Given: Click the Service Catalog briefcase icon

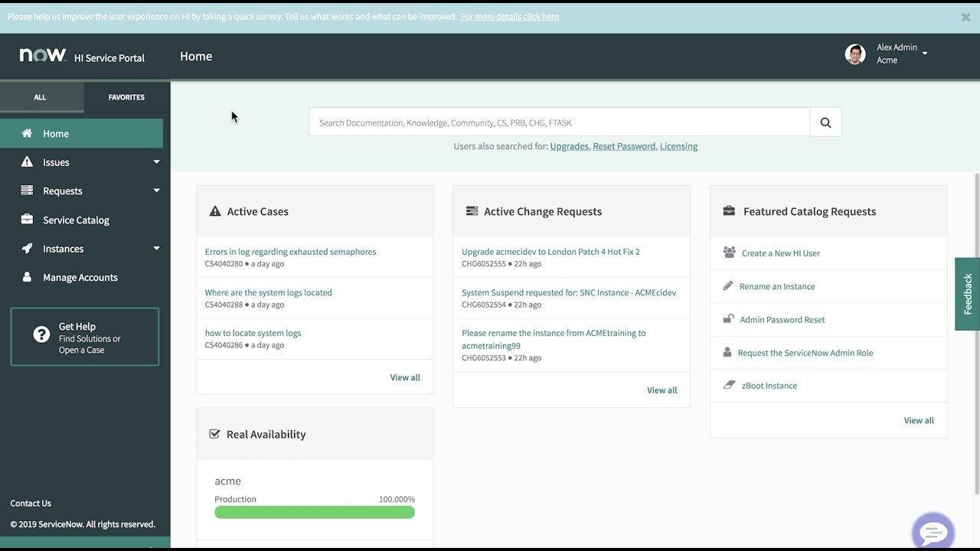Looking at the screenshot, I should click(x=27, y=220).
